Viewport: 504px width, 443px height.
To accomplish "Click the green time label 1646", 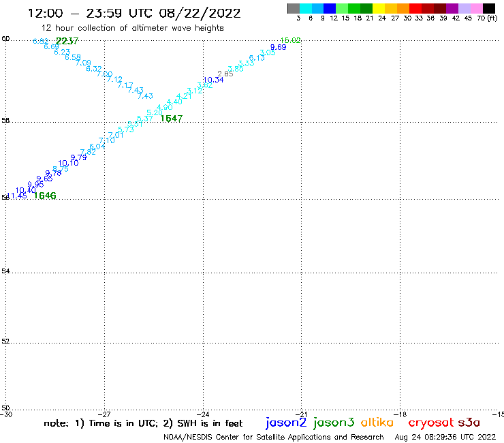I will click(x=45, y=196).
